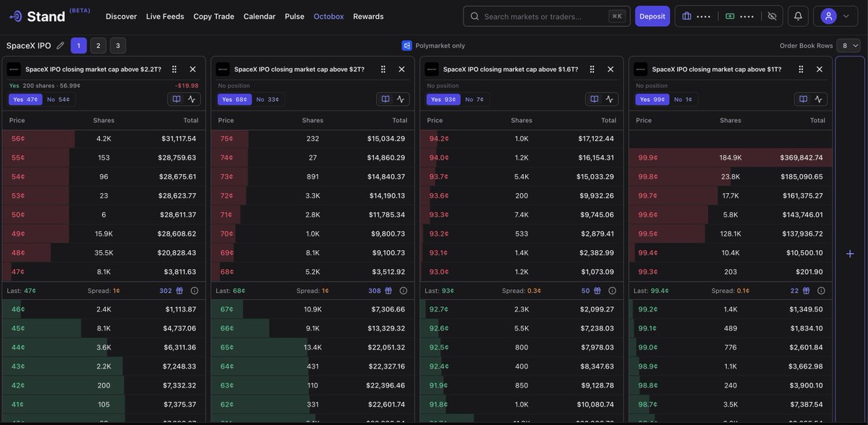868x425 pixels.
Task: Click the icon beside 50 count
Action: tap(597, 291)
